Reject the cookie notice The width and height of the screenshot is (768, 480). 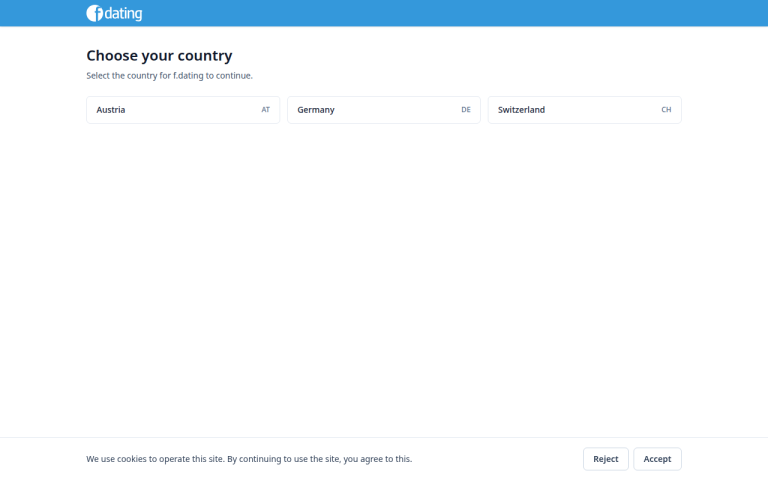pos(606,459)
